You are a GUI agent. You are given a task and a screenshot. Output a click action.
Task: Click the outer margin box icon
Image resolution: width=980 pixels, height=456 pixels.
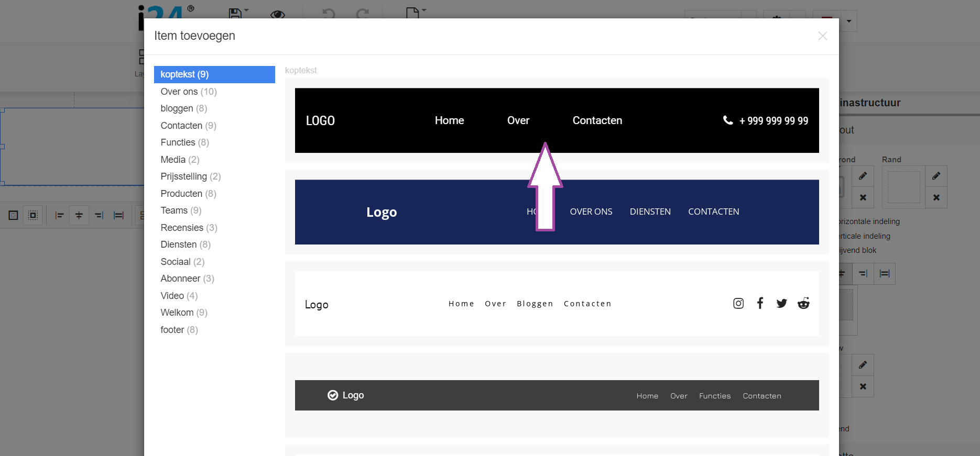point(33,215)
